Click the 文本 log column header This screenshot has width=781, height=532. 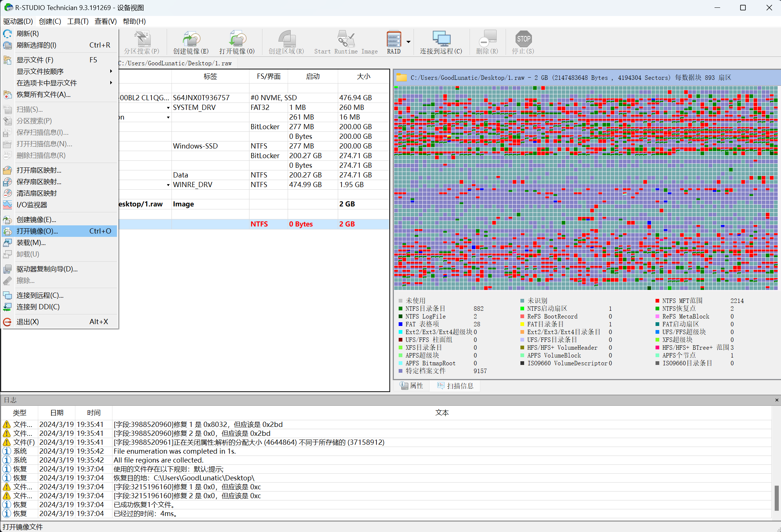click(x=442, y=413)
